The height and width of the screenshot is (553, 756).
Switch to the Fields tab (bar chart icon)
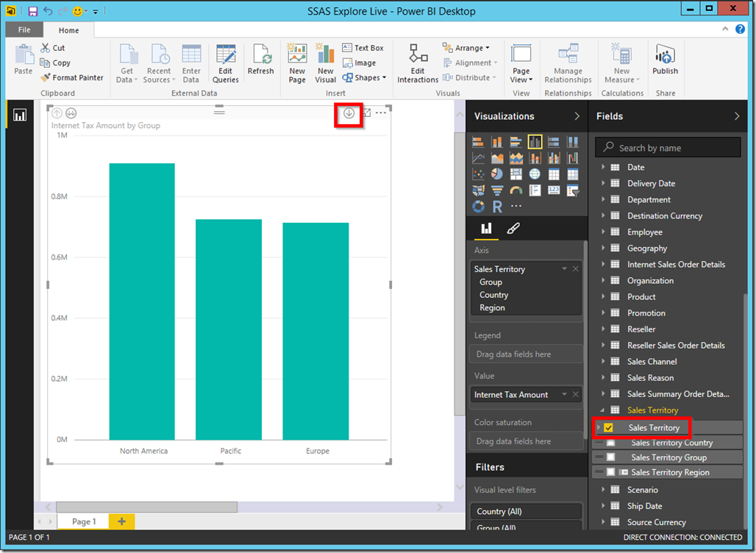click(x=487, y=228)
